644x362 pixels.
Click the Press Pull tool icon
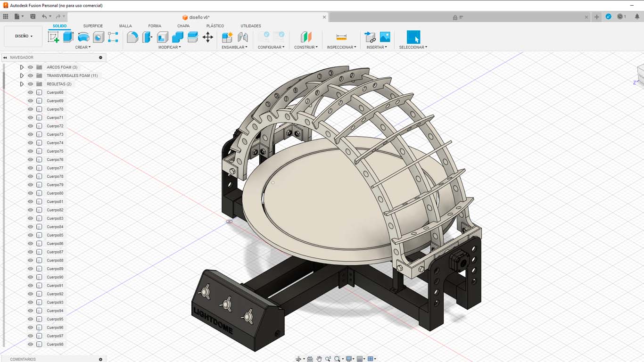[148, 37]
